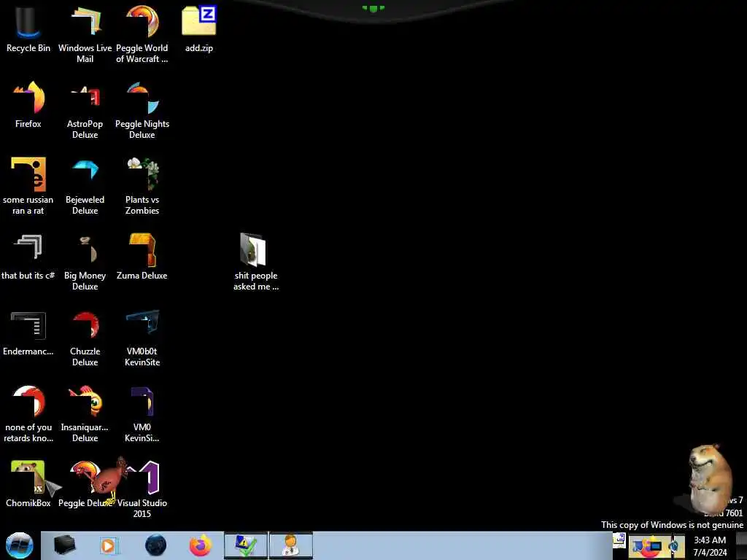Screen dimensions: 747x560
Task: Click the Show desktop button beside the clock
Action: [x=741, y=545]
